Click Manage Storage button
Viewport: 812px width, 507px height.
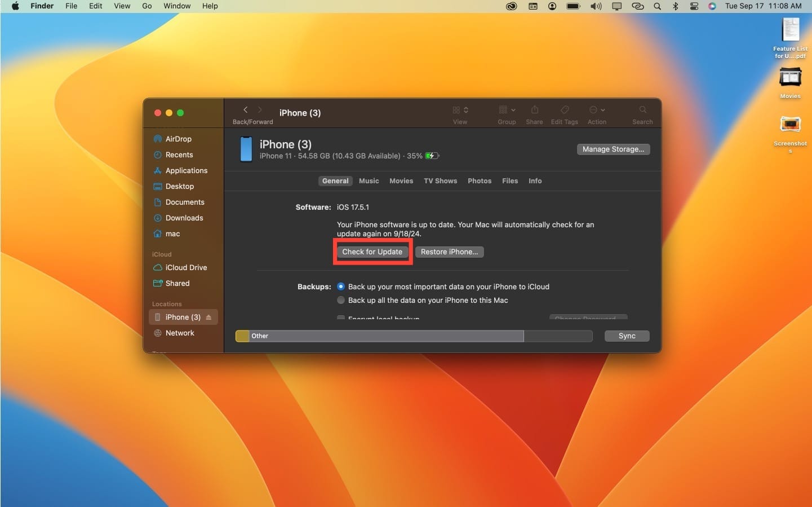coord(613,149)
